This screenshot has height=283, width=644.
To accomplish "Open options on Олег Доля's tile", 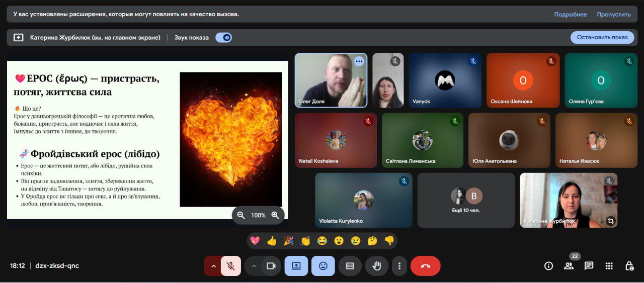I will 359,61.
